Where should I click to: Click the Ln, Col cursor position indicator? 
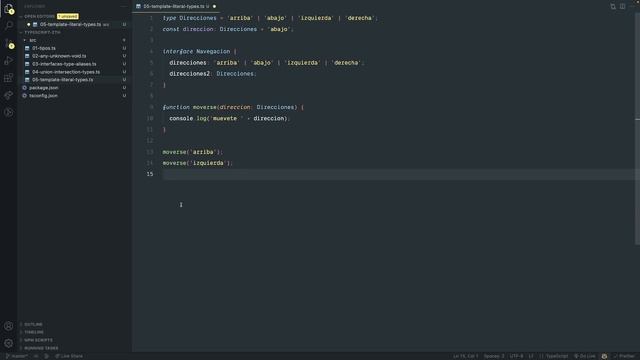tap(465, 356)
